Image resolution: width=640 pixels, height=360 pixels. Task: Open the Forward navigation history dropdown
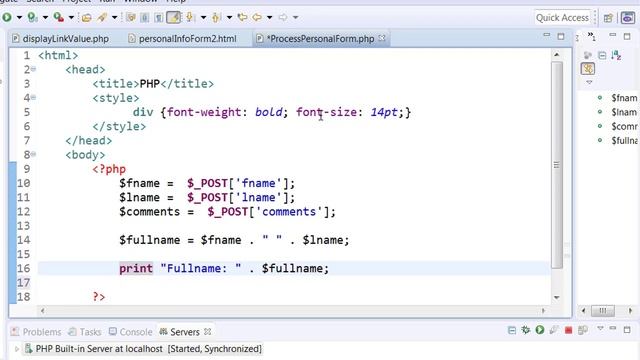point(296,18)
